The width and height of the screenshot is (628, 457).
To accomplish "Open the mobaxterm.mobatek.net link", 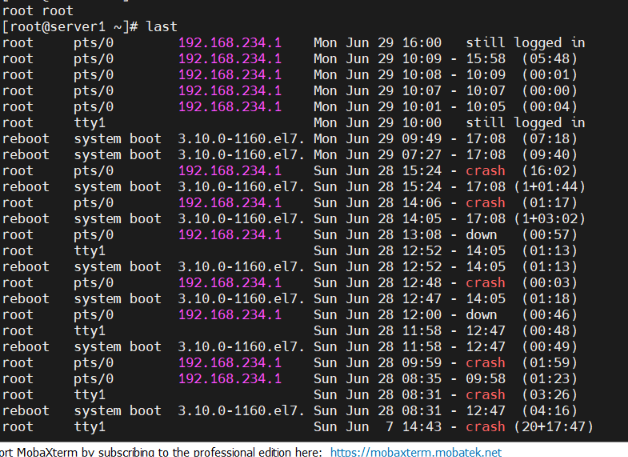I will click(x=416, y=452).
